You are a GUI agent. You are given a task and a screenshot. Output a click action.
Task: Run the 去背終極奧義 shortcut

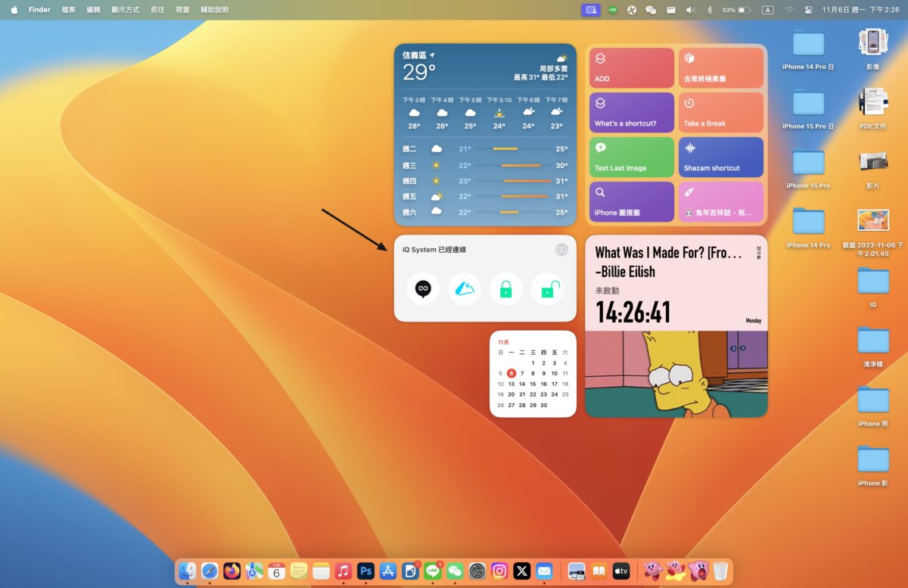pos(721,68)
